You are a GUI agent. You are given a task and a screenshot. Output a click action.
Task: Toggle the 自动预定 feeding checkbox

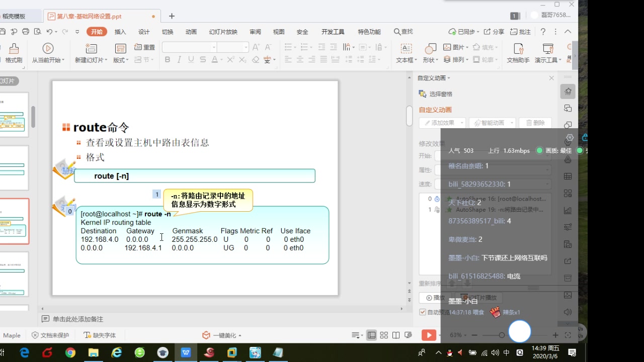[x=423, y=312]
